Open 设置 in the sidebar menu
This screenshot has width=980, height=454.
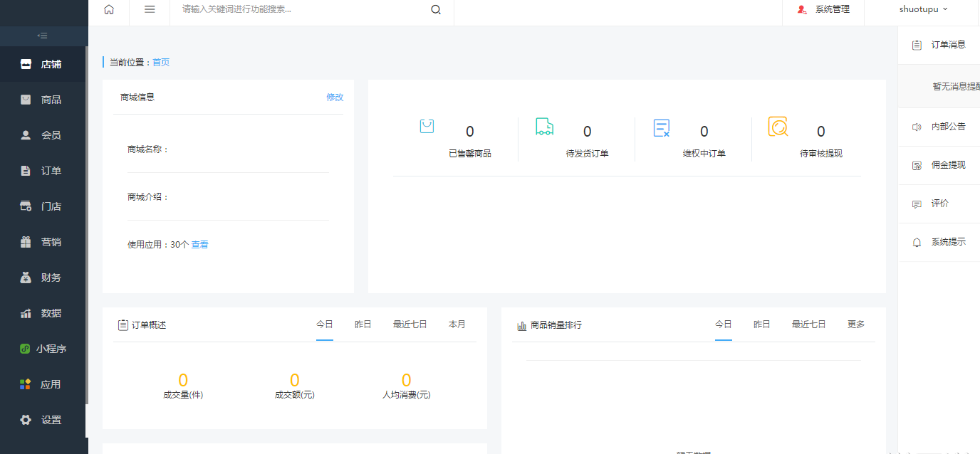point(43,420)
